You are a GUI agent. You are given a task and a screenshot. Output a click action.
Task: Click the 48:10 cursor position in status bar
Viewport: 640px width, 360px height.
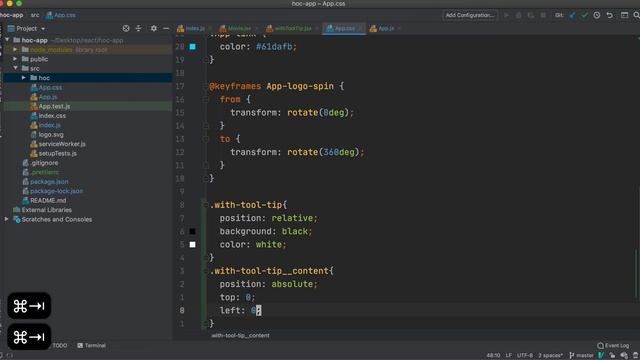pyautogui.click(x=493, y=356)
